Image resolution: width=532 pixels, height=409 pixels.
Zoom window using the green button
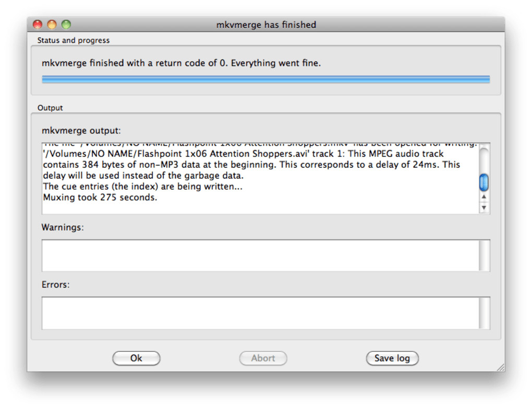[66, 24]
